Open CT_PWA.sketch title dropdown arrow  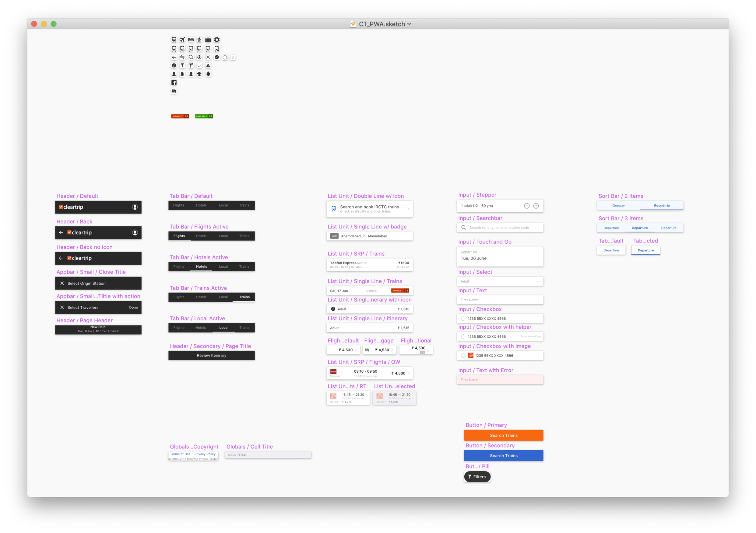click(x=409, y=24)
